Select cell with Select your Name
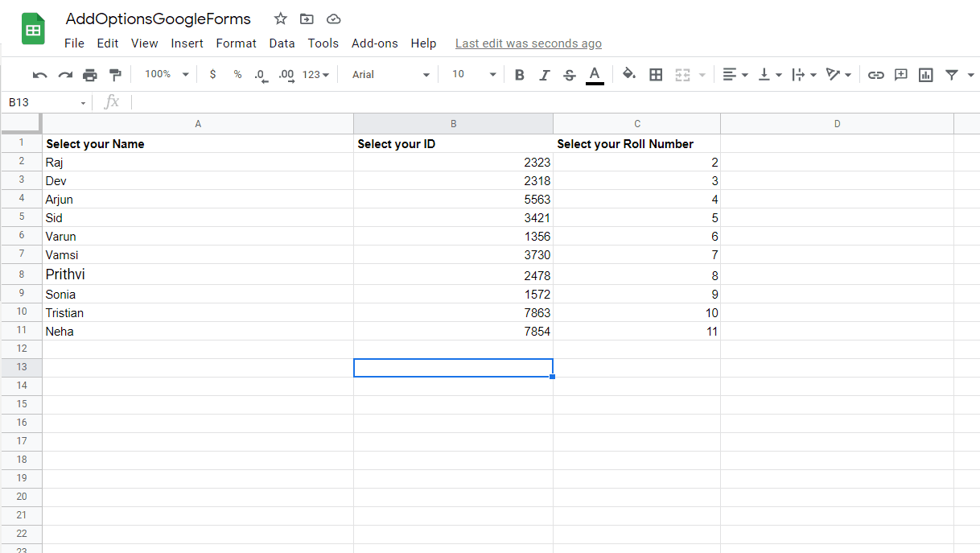Image resolution: width=980 pixels, height=553 pixels. click(198, 144)
